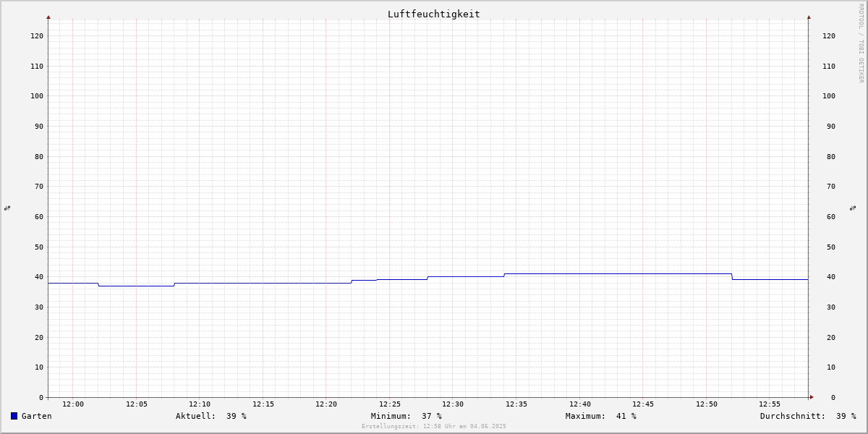Click the 12:35 time axis label
Image resolution: width=868 pixels, height=434 pixels.
pos(516,404)
